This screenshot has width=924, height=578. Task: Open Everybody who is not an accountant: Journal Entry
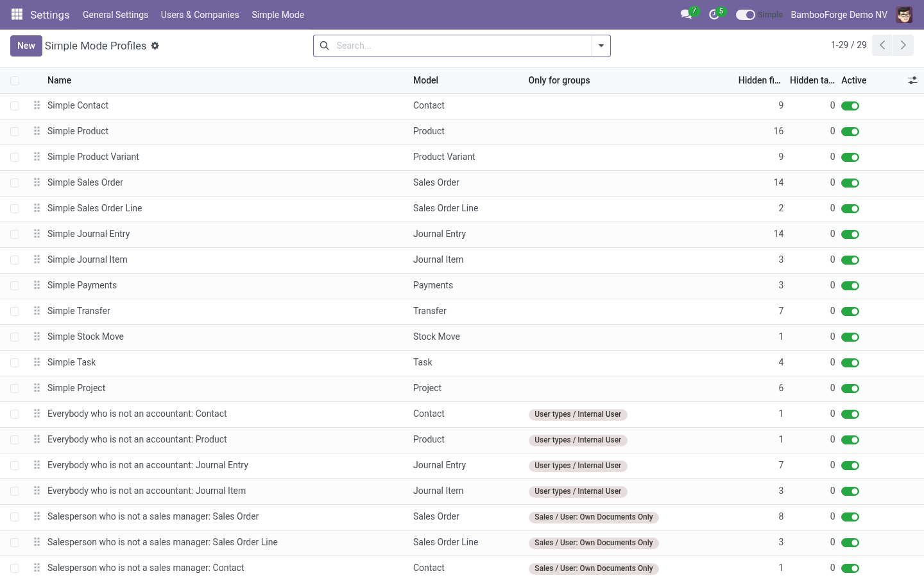[148, 465]
